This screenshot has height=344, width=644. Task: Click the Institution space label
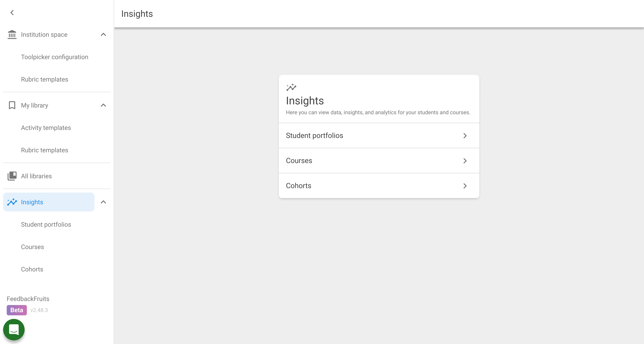coord(44,34)
